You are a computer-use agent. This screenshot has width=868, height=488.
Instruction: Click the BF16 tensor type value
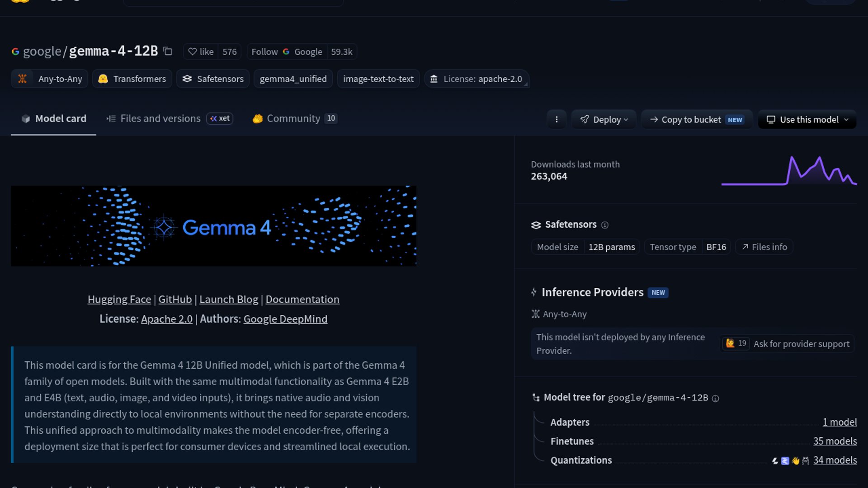pos(716,247)
